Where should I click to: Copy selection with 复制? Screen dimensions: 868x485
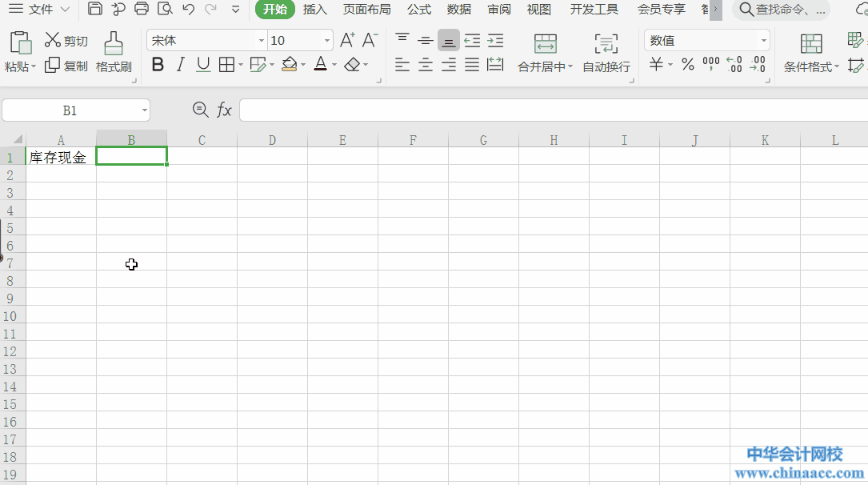pos(66,66)
